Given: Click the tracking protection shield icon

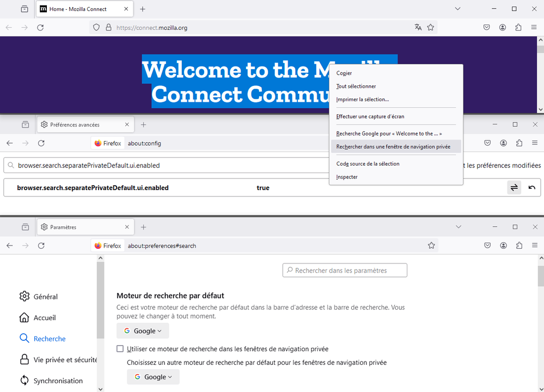Looking at the screenshot, I should pos(96,27).
